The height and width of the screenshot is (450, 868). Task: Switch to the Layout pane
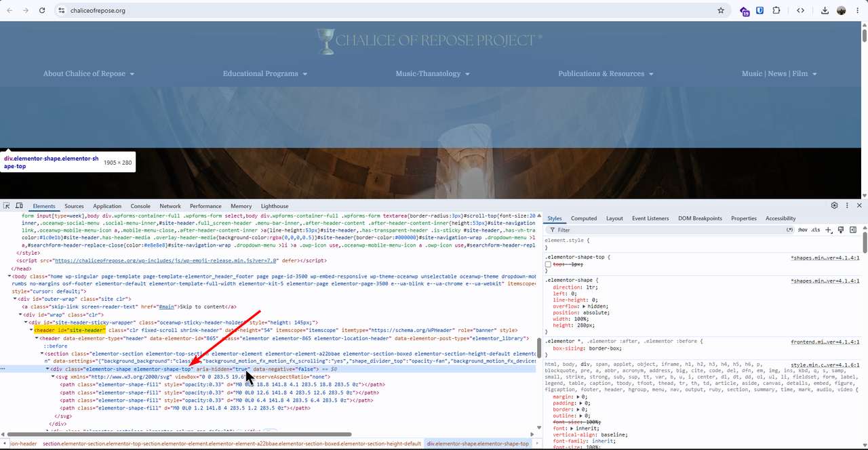coord(614,218)
